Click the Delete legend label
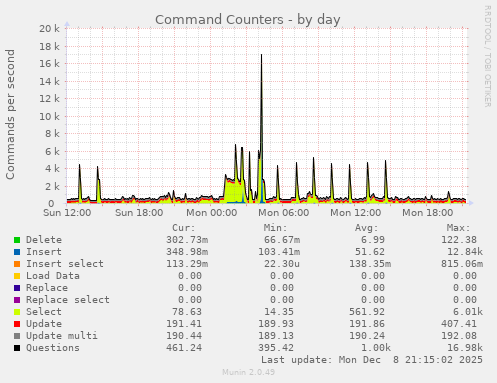The width and height of the screenshot is (497, 383). click(44, 240)
